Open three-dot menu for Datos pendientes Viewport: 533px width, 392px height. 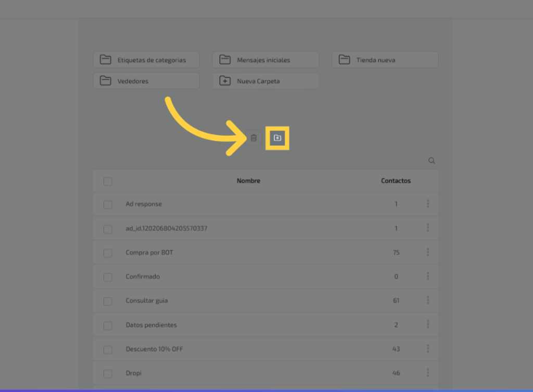[428, 324]
